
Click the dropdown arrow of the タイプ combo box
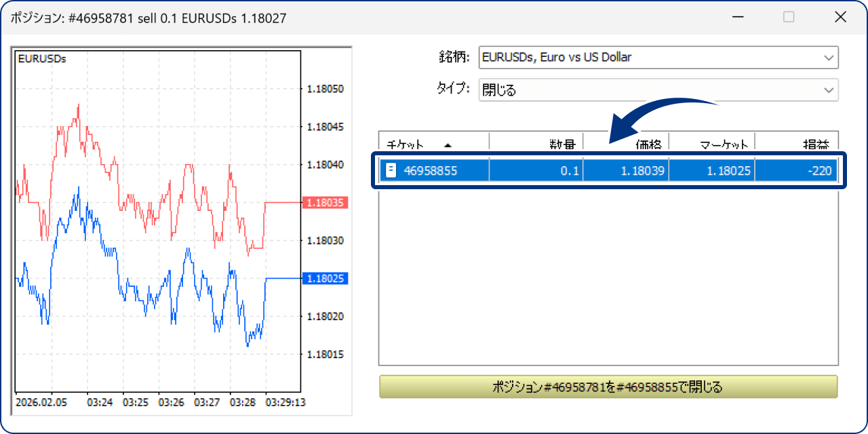(829, 90)
